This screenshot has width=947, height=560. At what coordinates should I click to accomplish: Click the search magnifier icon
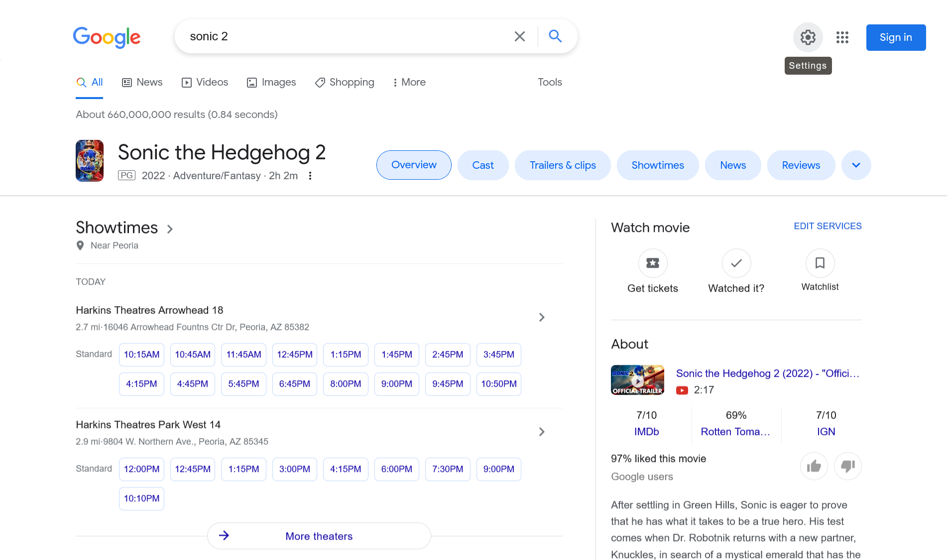[555, 36]
